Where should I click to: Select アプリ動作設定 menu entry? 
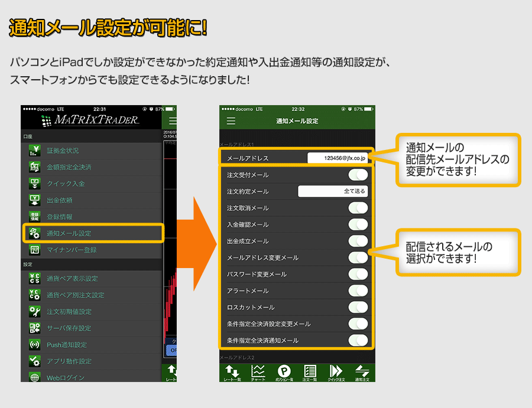[x=92, y=361]
